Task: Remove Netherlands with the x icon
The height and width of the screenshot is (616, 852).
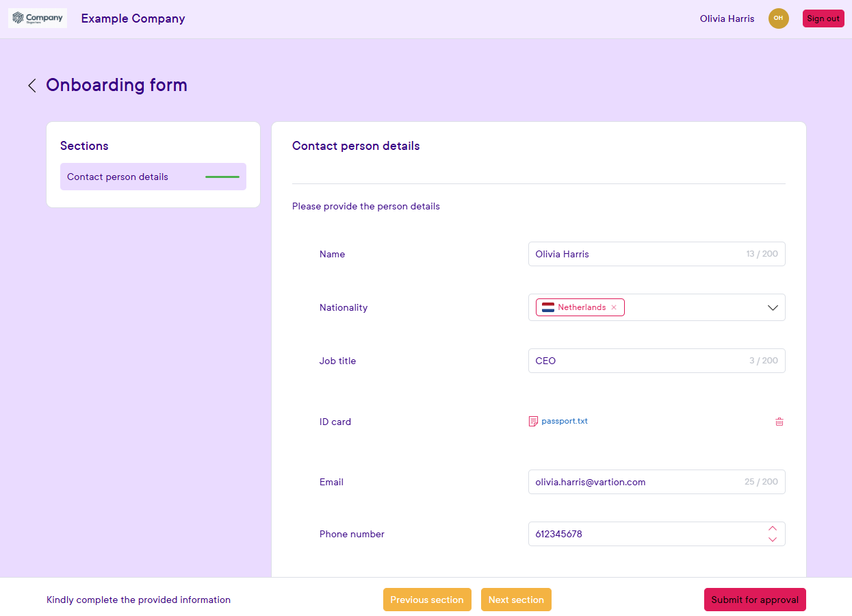Action: click(x=614, y=307)
